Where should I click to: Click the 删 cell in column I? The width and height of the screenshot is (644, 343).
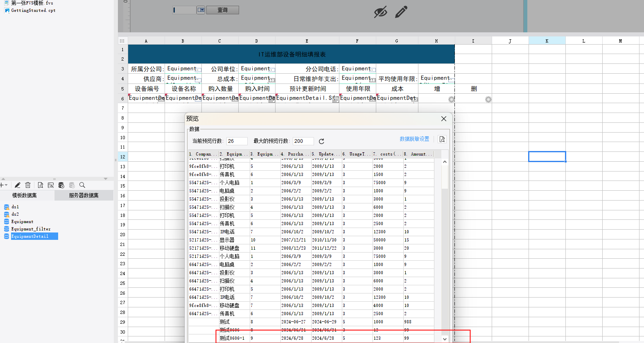tap(474, 89)
